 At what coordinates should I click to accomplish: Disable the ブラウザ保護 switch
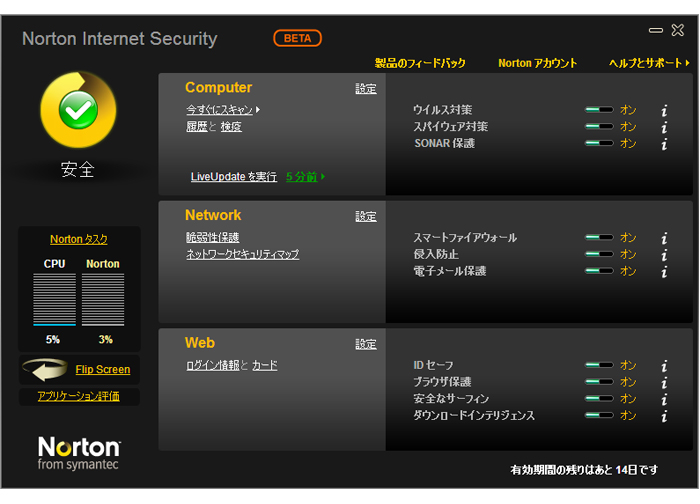[600, 382]
